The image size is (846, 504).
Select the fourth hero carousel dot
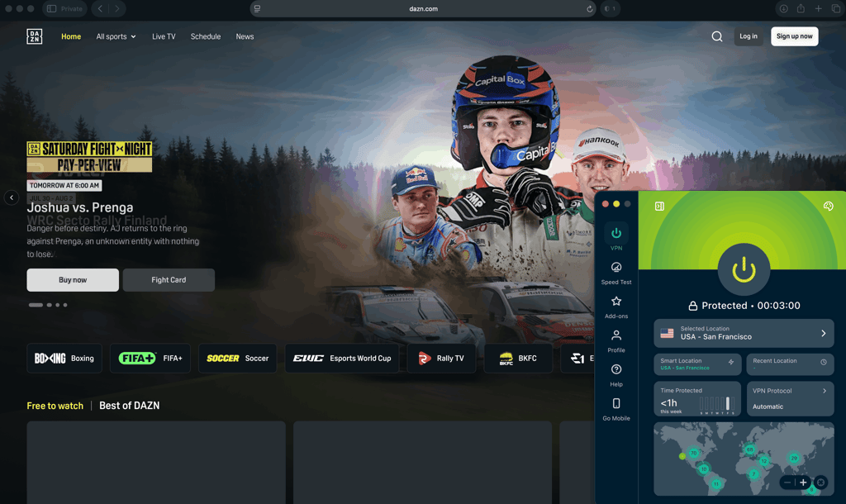point(65,305)
